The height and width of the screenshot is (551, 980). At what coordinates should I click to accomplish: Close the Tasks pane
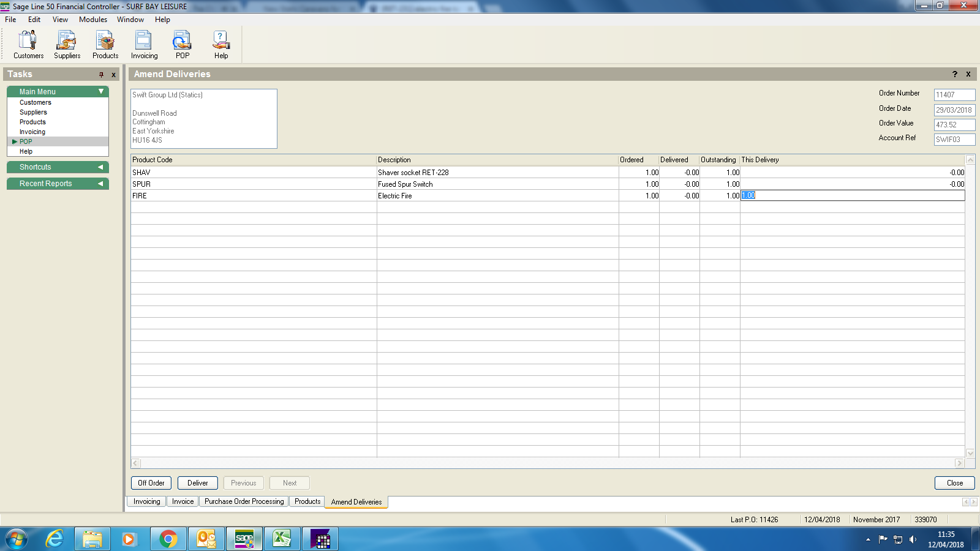click(x=113, y=75)
